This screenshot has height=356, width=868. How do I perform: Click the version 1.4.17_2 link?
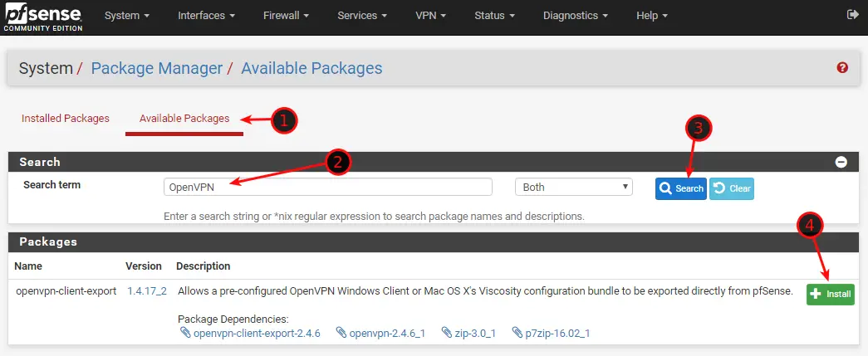[147, 291]
